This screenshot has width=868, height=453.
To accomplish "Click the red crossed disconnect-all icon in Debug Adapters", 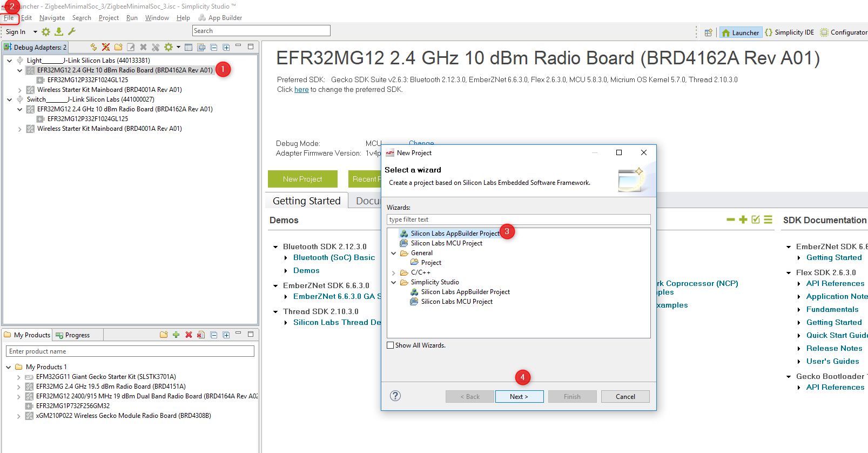I will coord(106,48).
